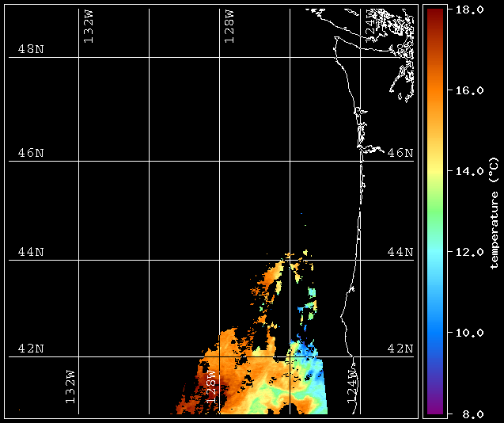Click the 12.0 colorbar tick label
504x423 pixels.
pos(470,252)
